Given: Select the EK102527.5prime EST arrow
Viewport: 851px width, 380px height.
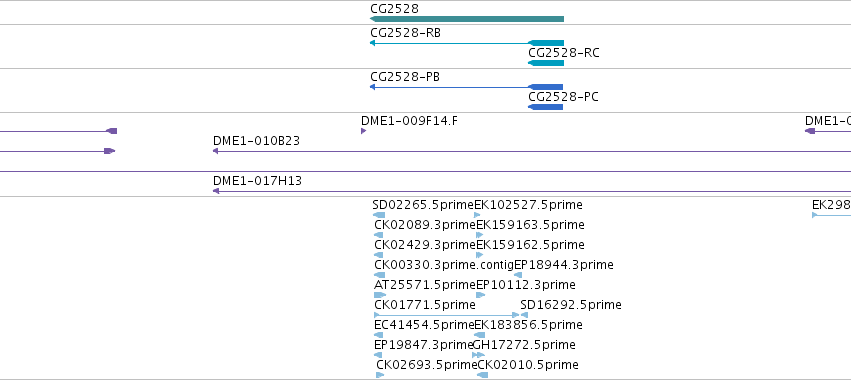Looking at the screenshot, I should 478,215.
